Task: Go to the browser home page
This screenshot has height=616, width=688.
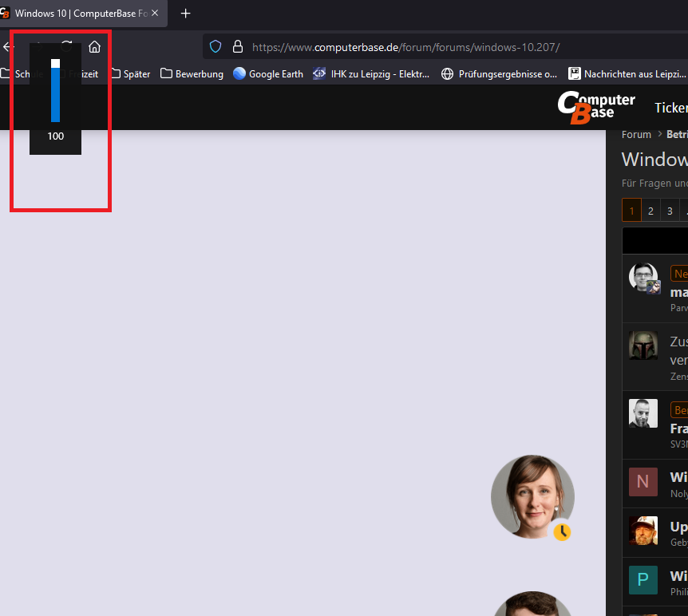Action: tap(94, 46)
